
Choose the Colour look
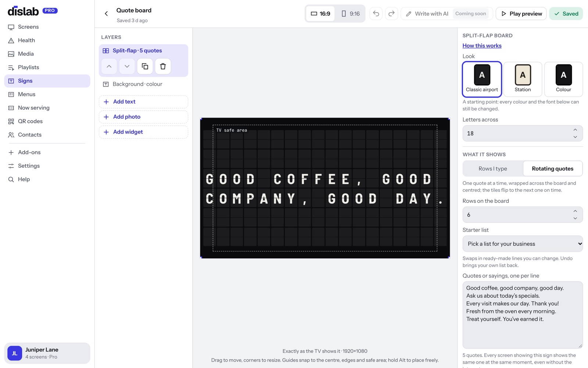point(563,79)
